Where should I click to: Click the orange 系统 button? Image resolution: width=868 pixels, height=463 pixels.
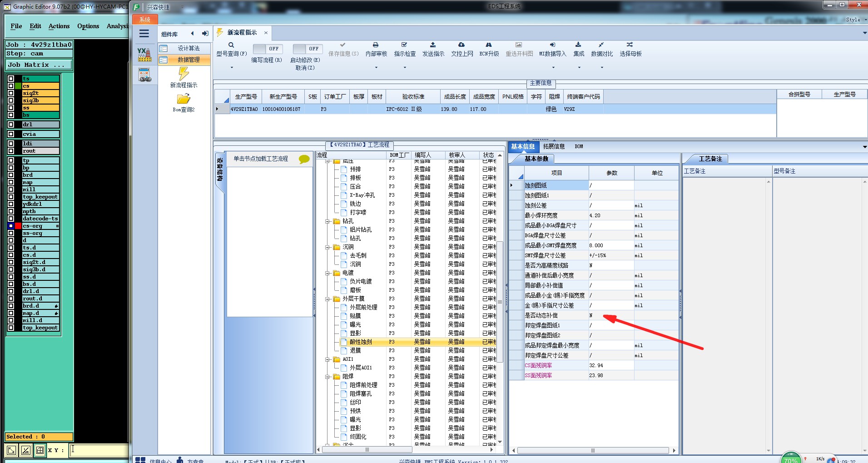(145, 20)
